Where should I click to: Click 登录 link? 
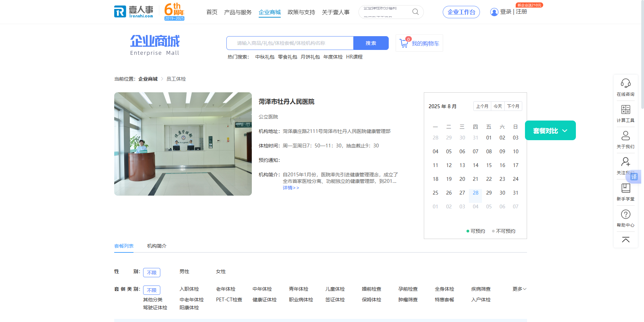click(506, 12)
